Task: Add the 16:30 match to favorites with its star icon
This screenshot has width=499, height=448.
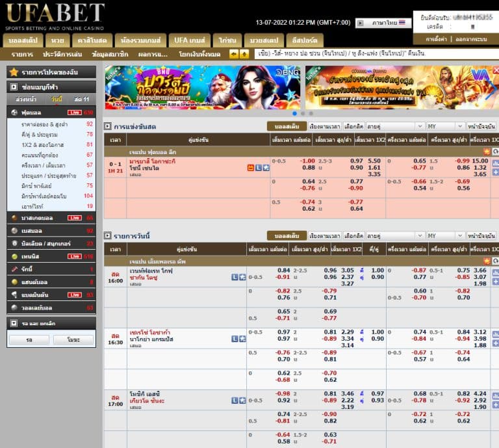Action: click(242, 339)
